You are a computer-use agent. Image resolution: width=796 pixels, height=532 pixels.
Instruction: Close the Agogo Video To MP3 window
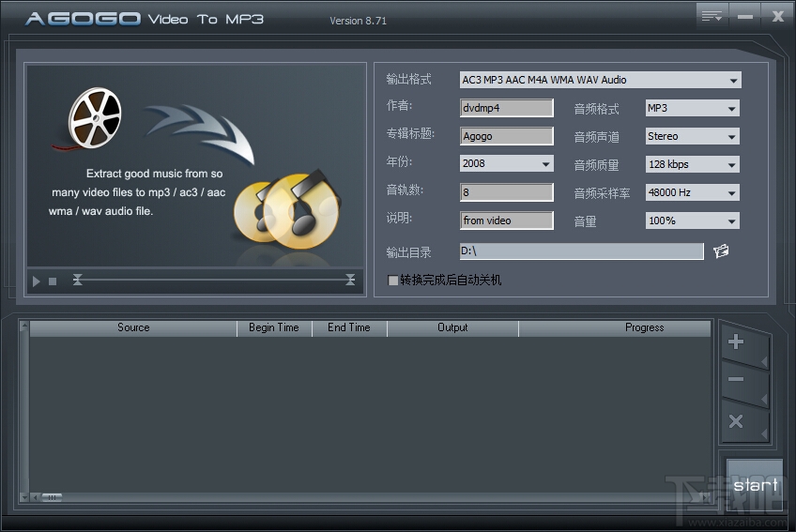click(x=777, y=16)
